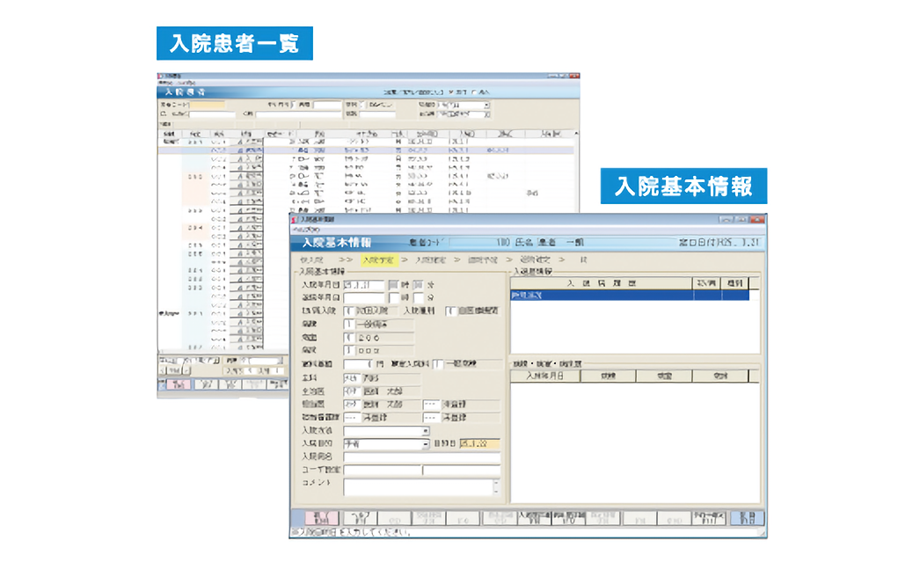Expand the 入院目的 dropdown
The height and width of the screenshot is (570, 920).
425,444
